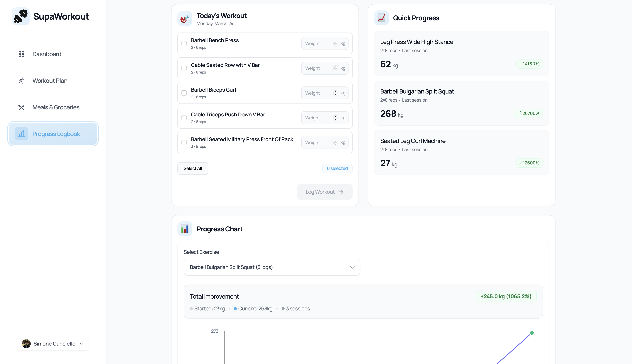Open the Dashboard page
Image resolution: width=632 pixels, height=364 pixels.
click(x=53, y=54)
